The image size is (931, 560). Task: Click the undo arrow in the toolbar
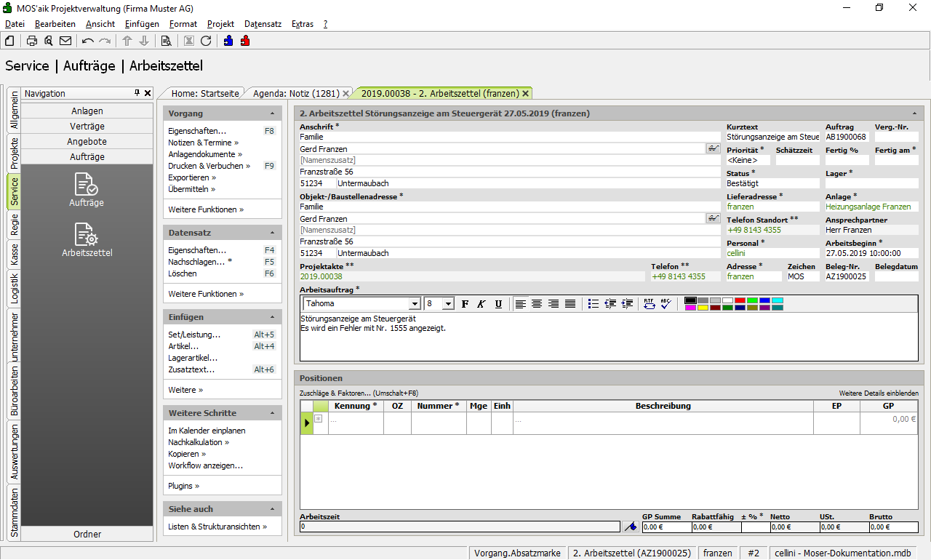coord(88,41)
